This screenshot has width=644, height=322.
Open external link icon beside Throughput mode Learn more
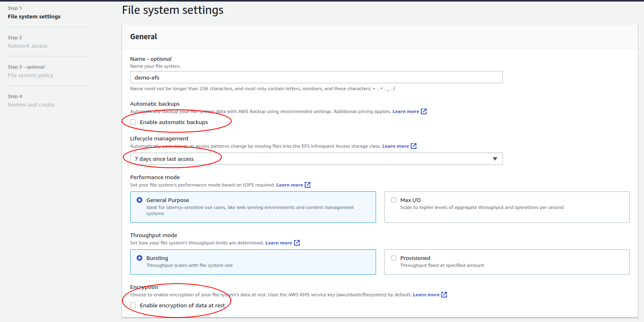(297, 243)
